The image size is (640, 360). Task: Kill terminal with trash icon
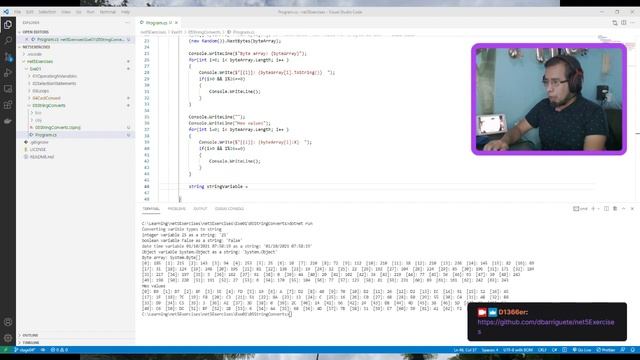pyautogui.click(x=615, y=209)
